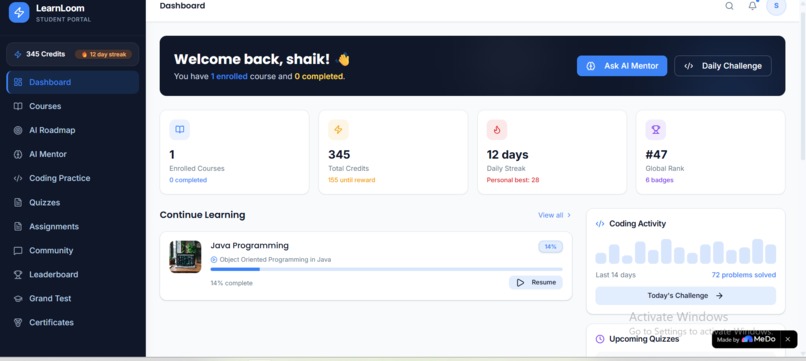Open Assignments in sidebar

pos(72,227)
